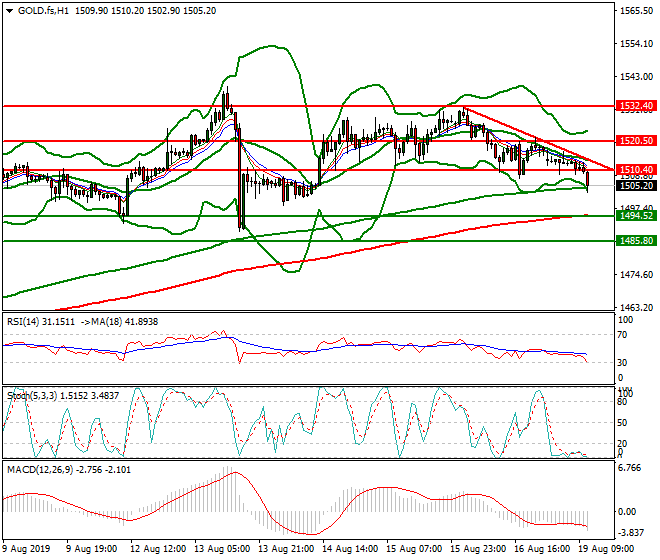Click the 15 Aug 23:00 time label

pyautogui.click(x=478, y=549)
